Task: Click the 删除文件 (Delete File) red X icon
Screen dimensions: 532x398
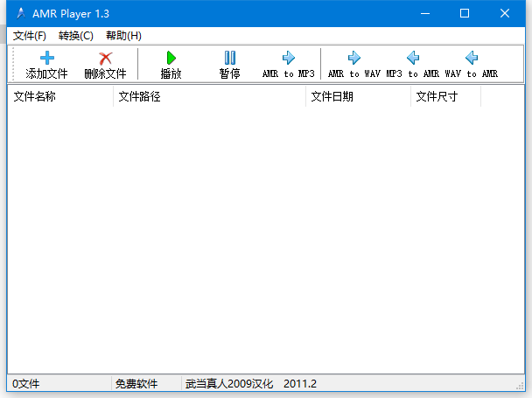Action: (105, 59)
